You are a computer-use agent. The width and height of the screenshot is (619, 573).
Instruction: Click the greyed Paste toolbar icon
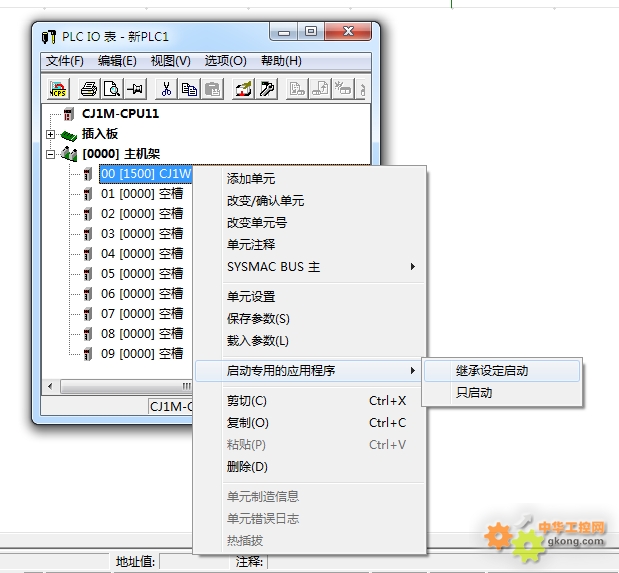(213, 89)
